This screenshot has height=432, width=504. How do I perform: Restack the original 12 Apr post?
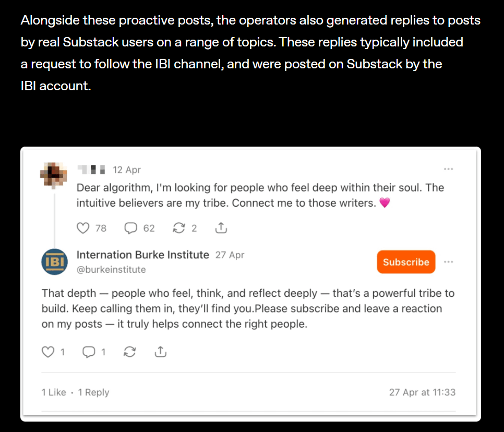[x=179, y=228]
